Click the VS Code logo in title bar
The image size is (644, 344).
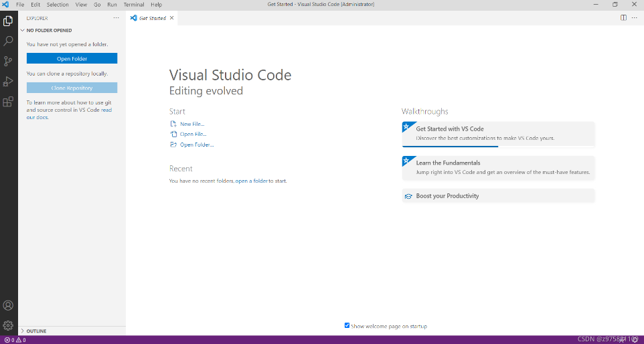point(5,5)
